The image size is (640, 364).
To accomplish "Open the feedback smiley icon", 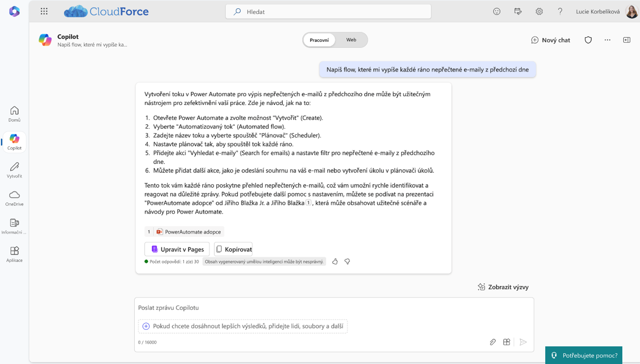I will point(497,12).
